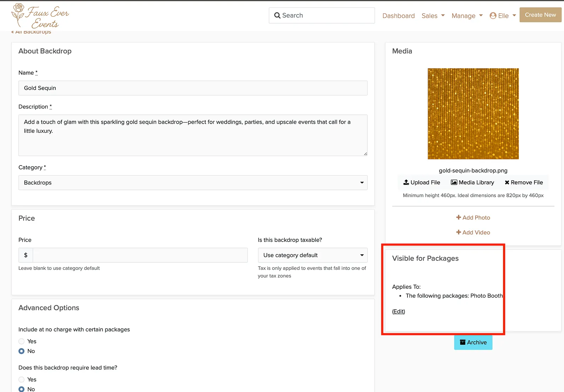
Task: Select No for backdrop lead time
Action: pos(22,389)
